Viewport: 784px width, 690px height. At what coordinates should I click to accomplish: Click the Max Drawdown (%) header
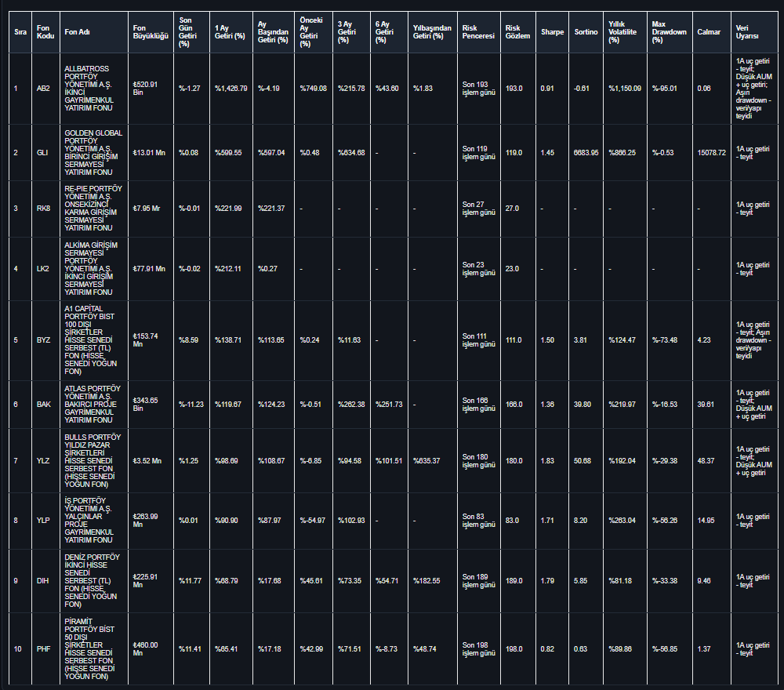click(669, 32)
